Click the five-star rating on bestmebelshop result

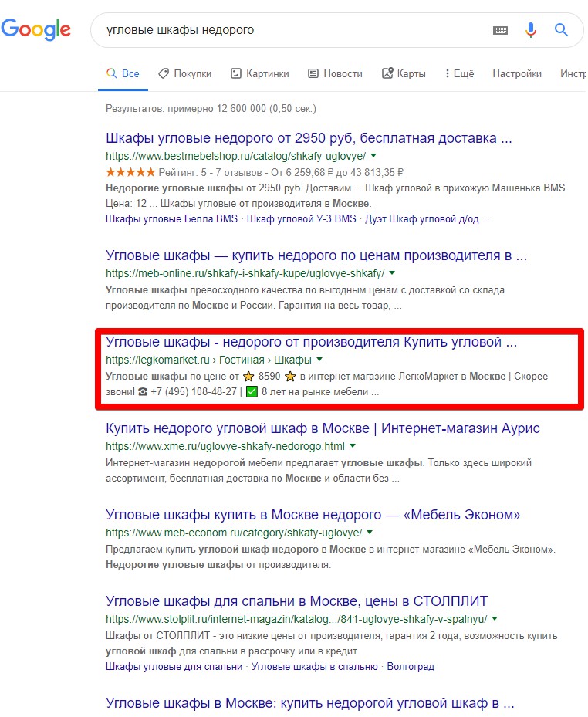pos(130,172)
